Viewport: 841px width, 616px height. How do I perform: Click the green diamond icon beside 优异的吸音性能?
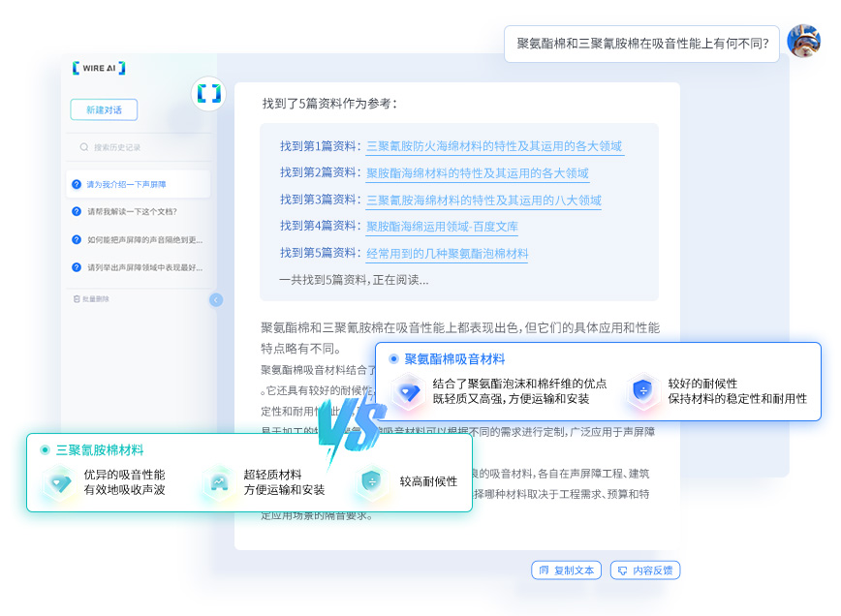coord(59,482)
